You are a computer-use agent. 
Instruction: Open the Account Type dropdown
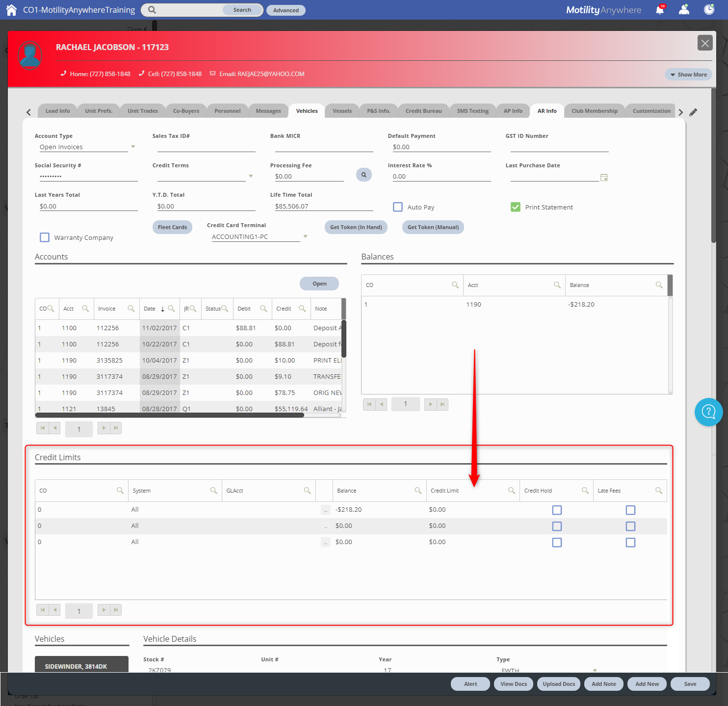[x=133, y=146]
